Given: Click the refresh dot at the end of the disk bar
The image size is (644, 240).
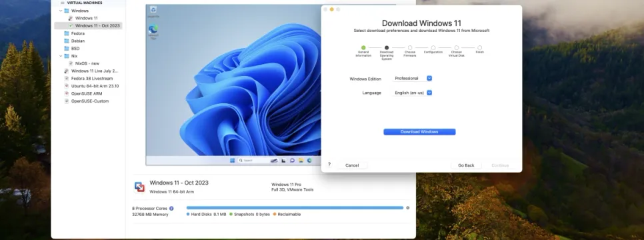Looking at the screenshot, I should 407,208.
